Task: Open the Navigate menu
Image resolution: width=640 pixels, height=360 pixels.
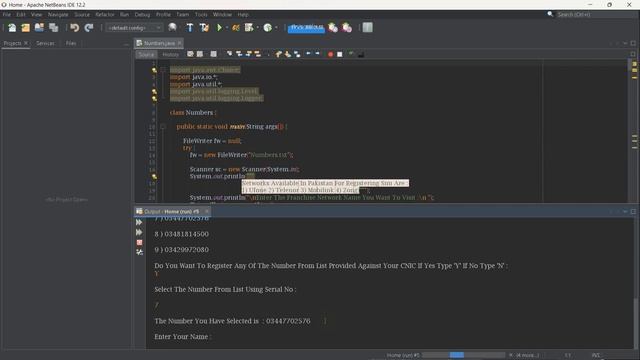Action: [58, 14]
